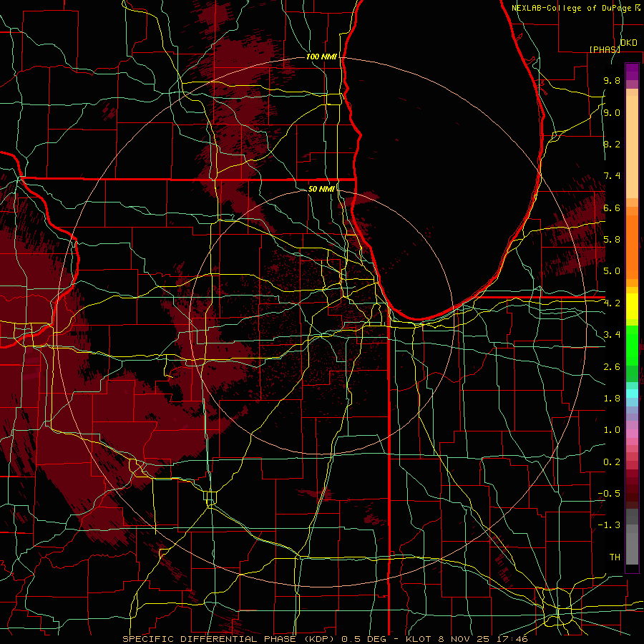Image resolution: width=644 pixels, height=644 pixels.
Task: Click the -1.3 scale value
Action: 609,525
